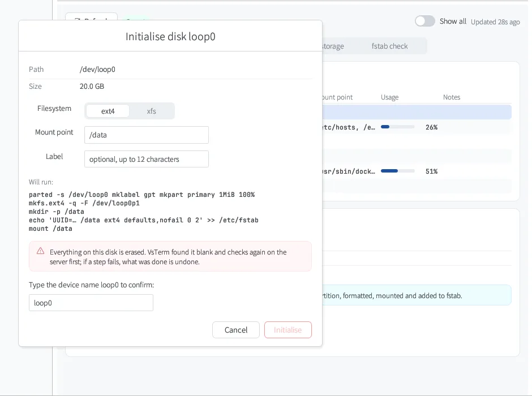The width and height of the screenshot is (532, 396).
Task: Focus the loop0 confirmation text box
Action: pyautogui.click(x=91, y=303)
